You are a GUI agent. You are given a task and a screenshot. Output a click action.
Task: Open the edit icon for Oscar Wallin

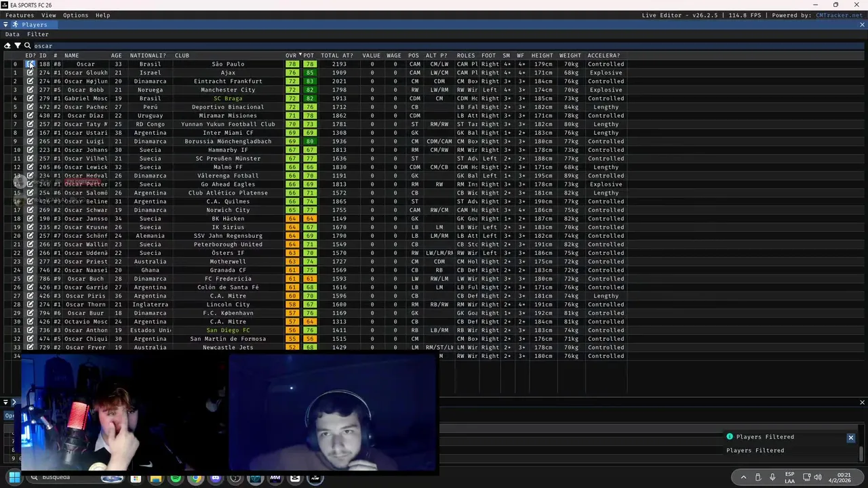tap(30, 244)
